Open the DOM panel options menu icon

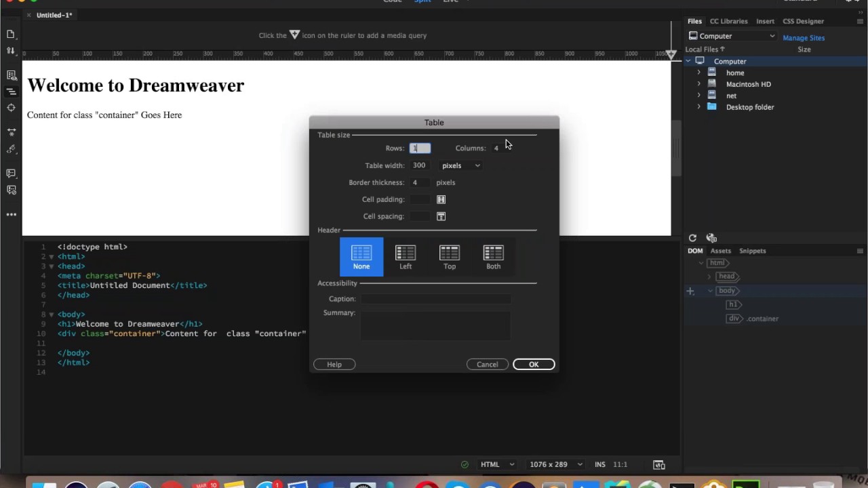click(x=860, y=251)
